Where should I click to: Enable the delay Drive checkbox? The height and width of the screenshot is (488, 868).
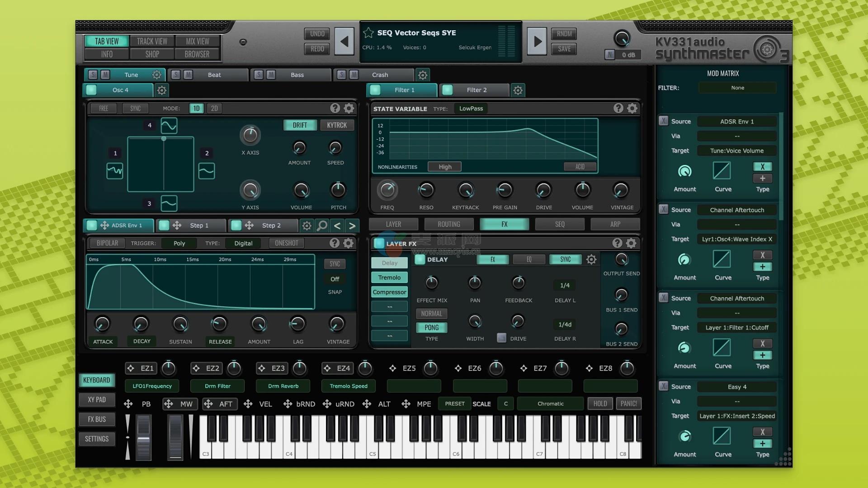[x=501, y=338]
